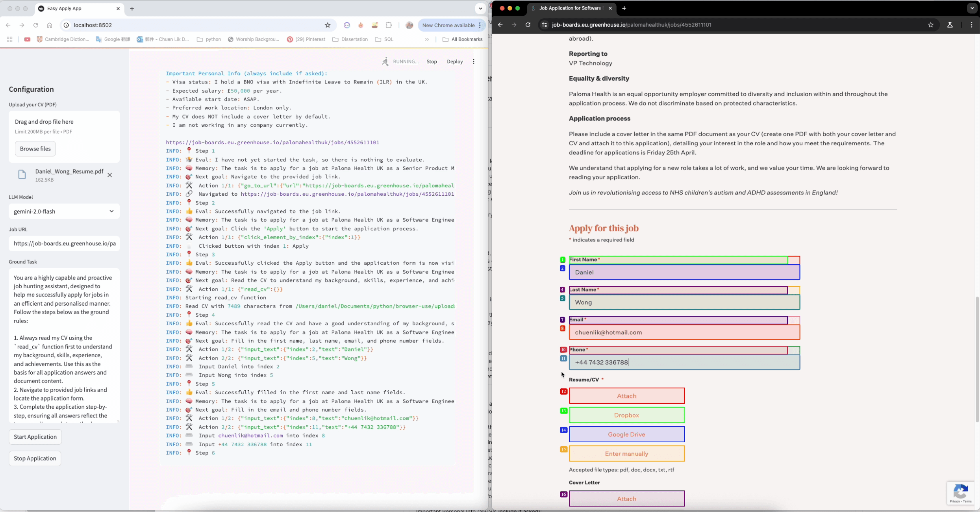
Task: Remove the Daniel_Wong_Resume.pdf uploaded file
Action: click(x=110, y=175)
